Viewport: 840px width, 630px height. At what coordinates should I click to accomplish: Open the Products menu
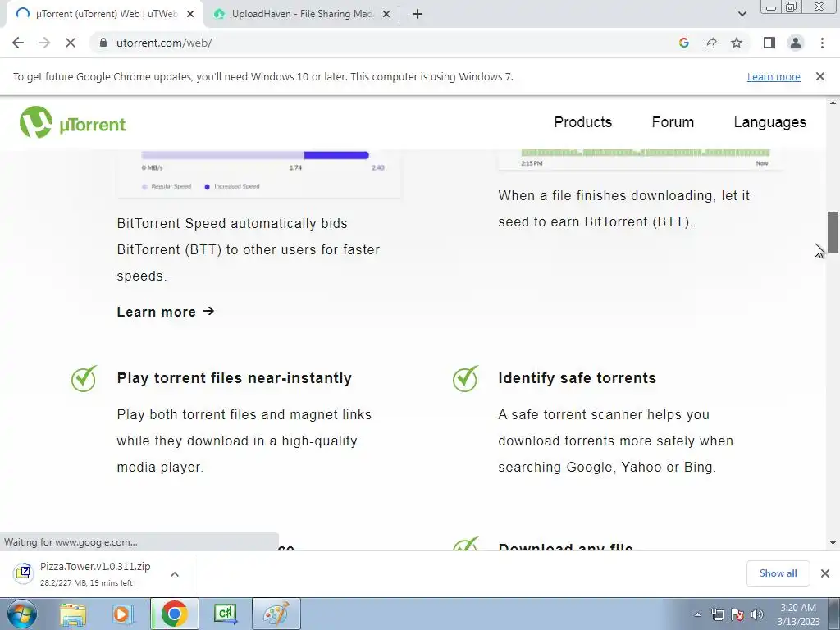pos(583,122)
